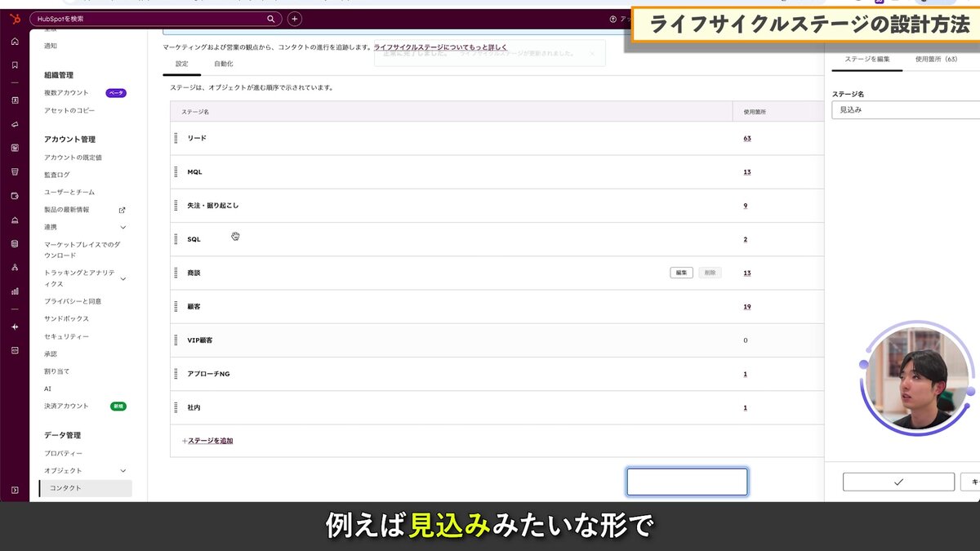This screenshot has height=551, width=980.
Task: Click the Breeze AI sparkle icon
Action: pos(15,327)
